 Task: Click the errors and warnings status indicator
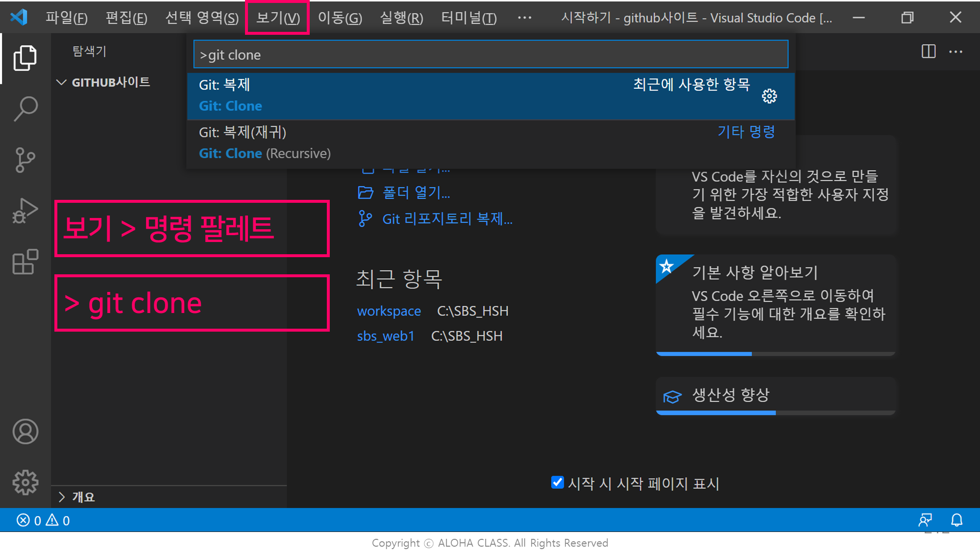(x=43, y=520)
